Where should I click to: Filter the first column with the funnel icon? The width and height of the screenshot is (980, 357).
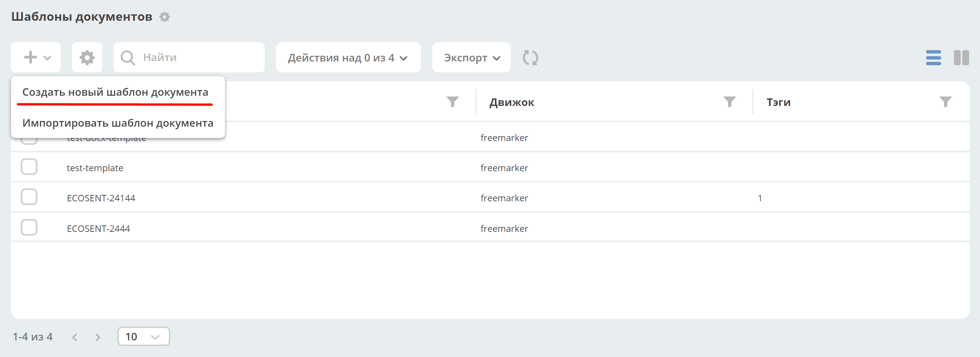[452, 102]
